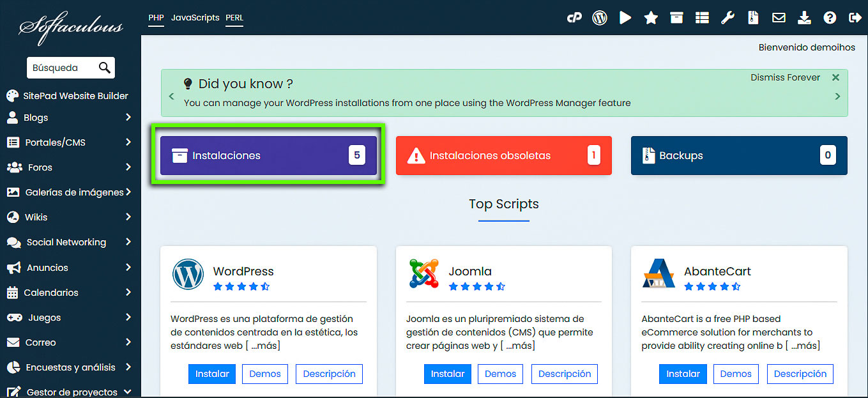This screenshot has width=868, height=398.
Task: Open Demos using the play icon
Action: click(x=625, y=18)
